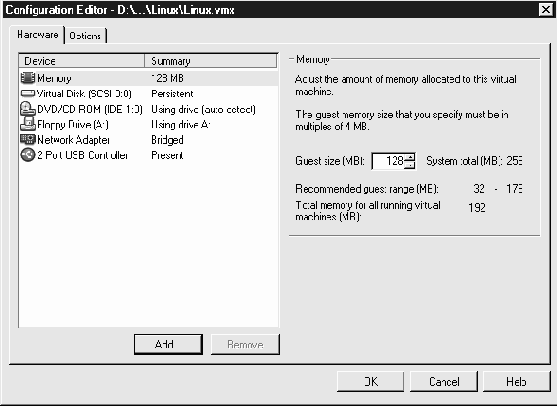The height and width of the screenshot is (406, 557).
Task: Sort list by Summary column header
Action: (x=211, y=61)
